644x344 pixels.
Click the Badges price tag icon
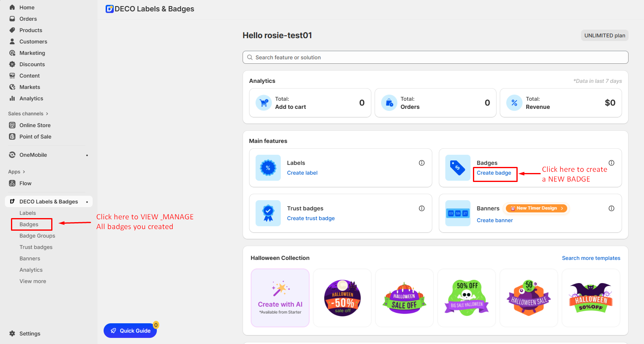tap(458, 168)
